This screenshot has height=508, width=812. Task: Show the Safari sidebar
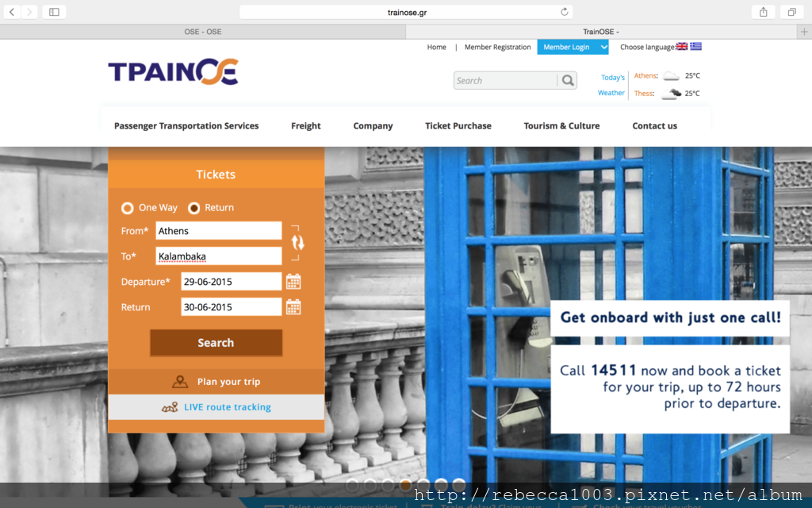point(54,12)
